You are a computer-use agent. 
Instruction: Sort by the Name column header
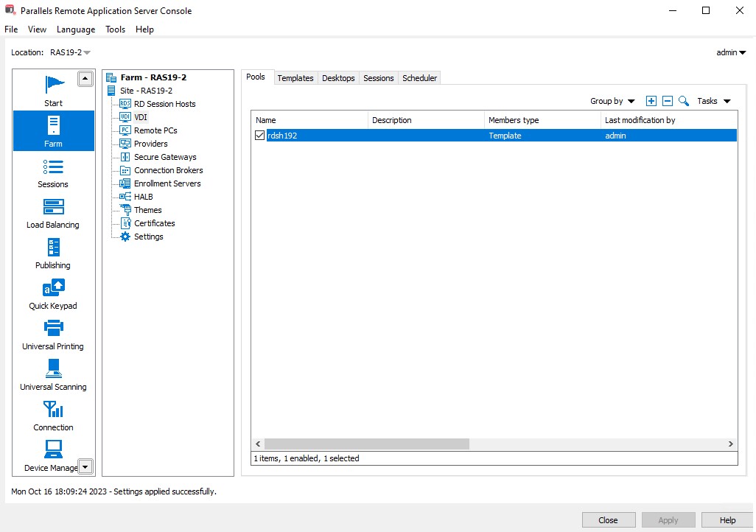[309, 120]
